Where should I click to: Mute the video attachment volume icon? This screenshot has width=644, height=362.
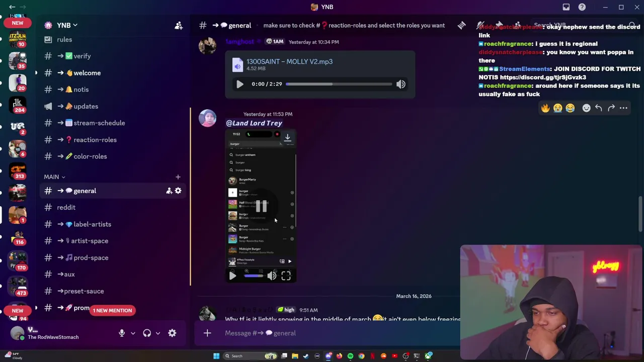coord(272,276)
